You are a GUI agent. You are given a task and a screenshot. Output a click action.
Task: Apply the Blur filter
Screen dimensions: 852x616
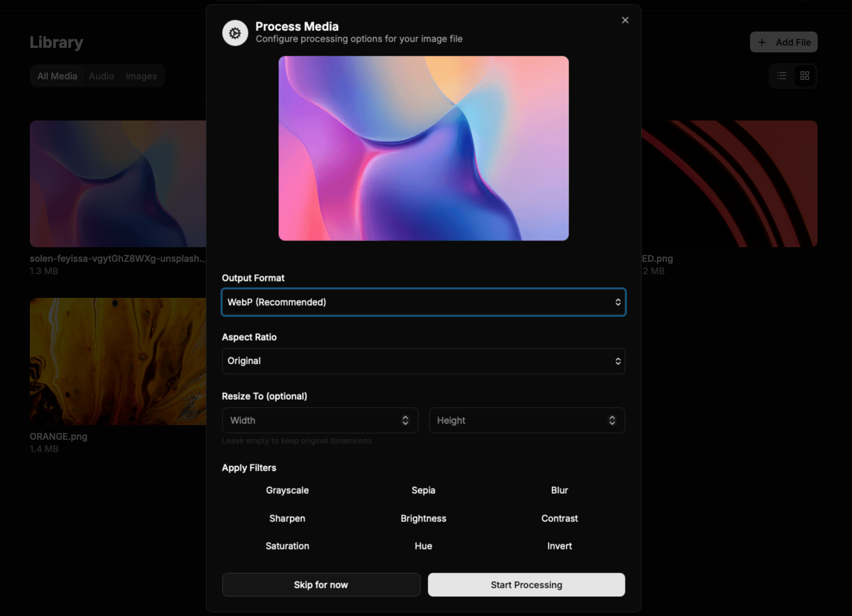[x=559, y=490]
